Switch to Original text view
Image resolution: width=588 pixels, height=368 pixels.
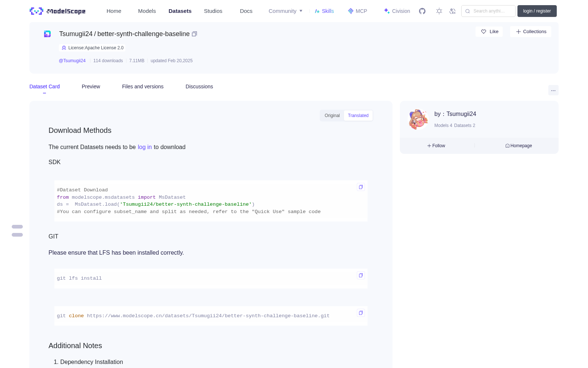(x=332, y=116)
